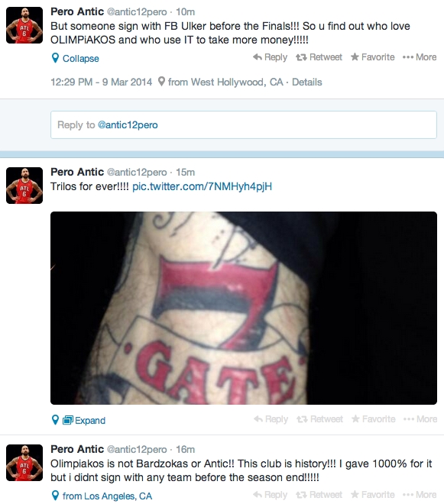Open tweet Details link
The width and height of the screenshot is (444, 504).
(307, 82)
